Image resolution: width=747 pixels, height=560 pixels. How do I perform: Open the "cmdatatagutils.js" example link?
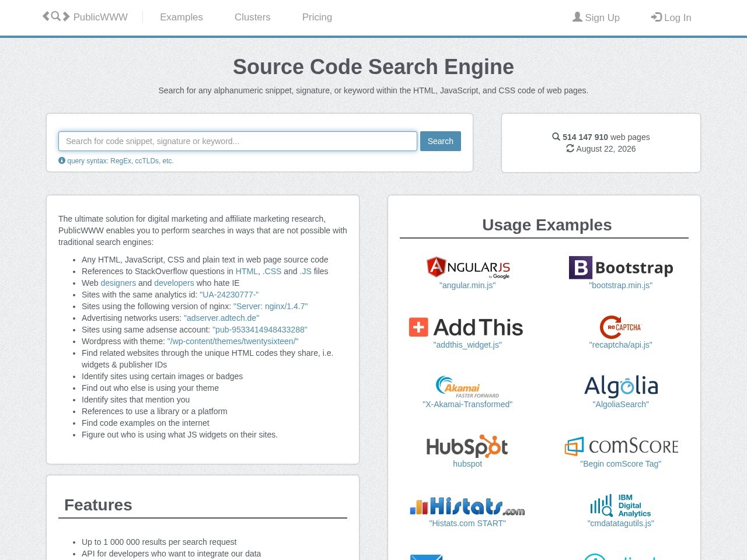pos(620,523)
